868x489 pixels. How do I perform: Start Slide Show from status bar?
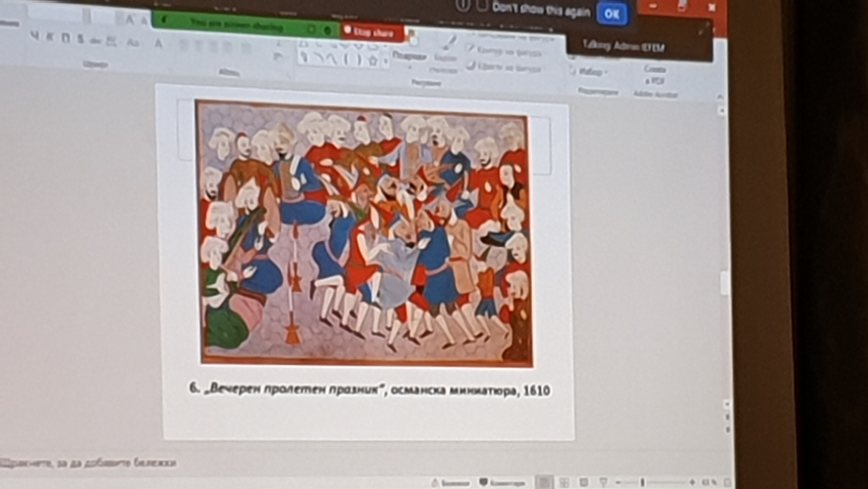[x=604, y=482]
